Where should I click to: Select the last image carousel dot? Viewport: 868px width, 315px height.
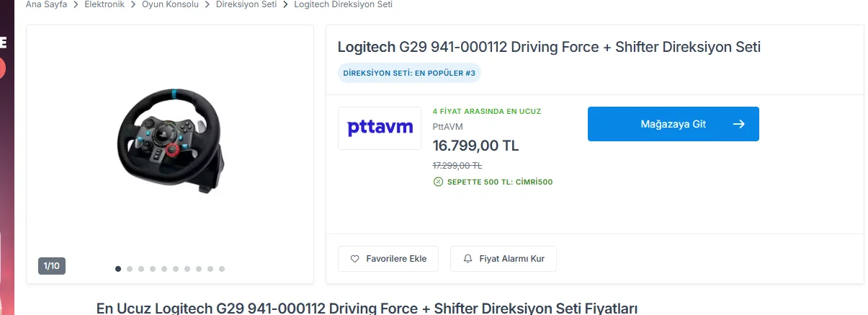tap(222, 269)
